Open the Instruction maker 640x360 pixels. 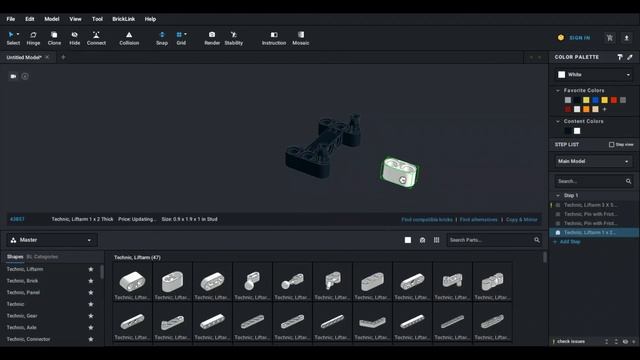pyautogui.click(x=273, y=38)
